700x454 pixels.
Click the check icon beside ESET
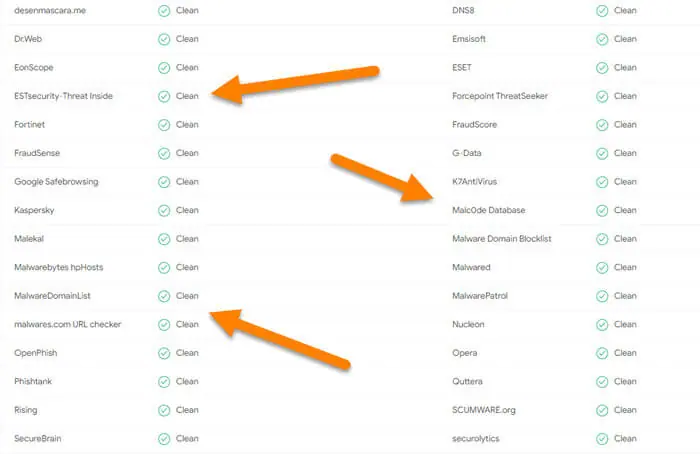[602, 68]
